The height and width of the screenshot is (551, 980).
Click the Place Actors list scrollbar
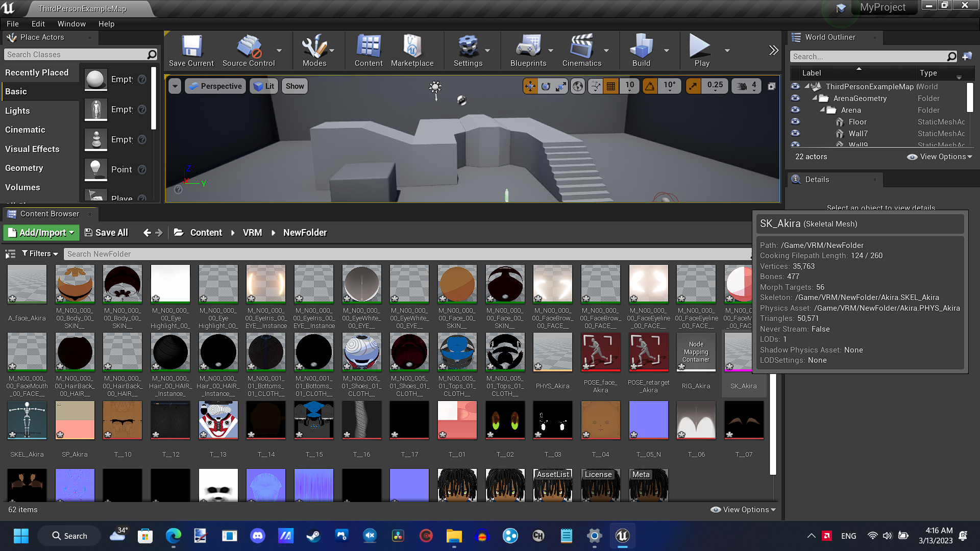click(154, 97)
